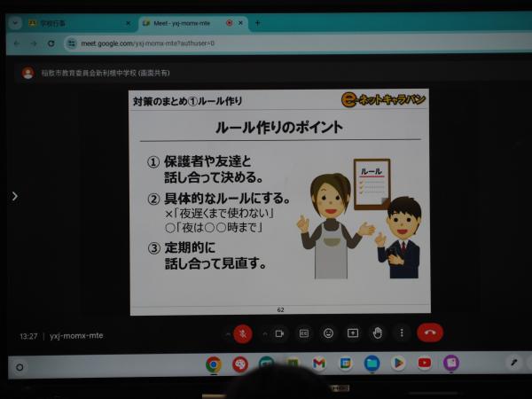The height and width of the screenshot is (399, 532).
Task: Open the purple app on the shelf
Action: 451,363
